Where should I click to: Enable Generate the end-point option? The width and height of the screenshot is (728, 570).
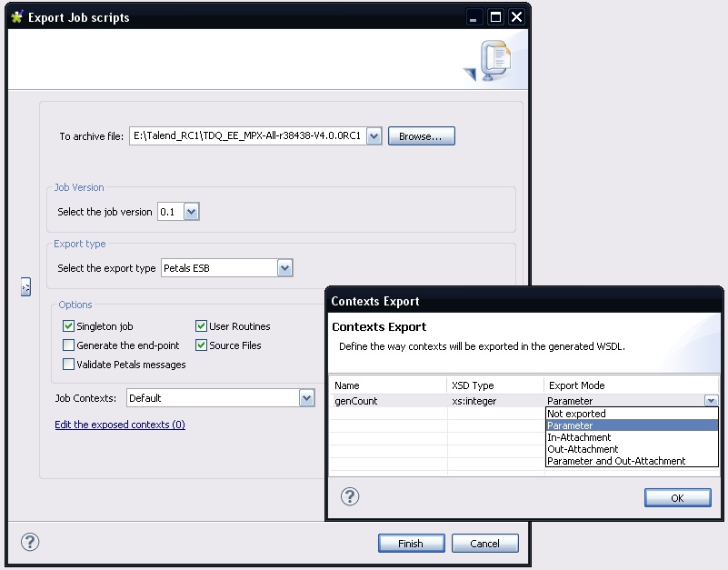coord(69,345)
